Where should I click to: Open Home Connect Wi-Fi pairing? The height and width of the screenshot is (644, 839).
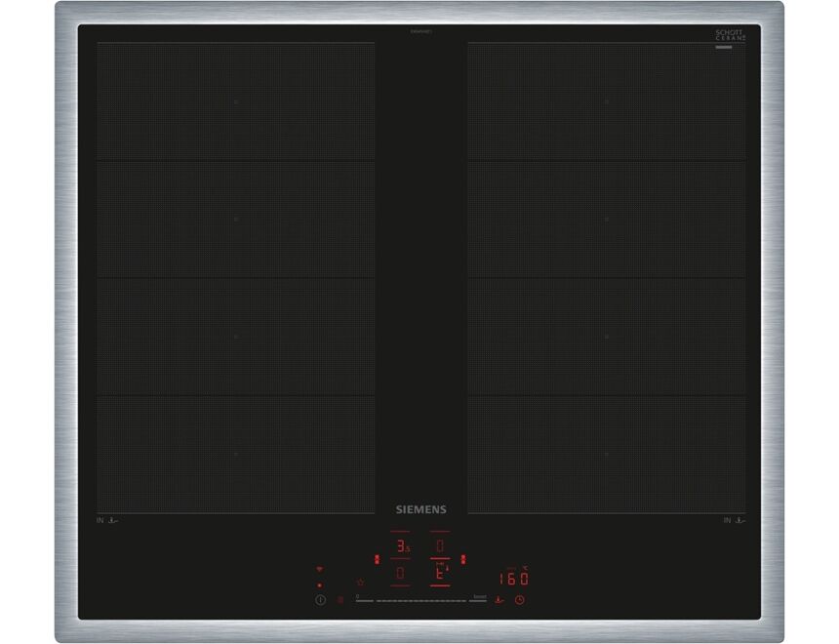click(318, 568)
